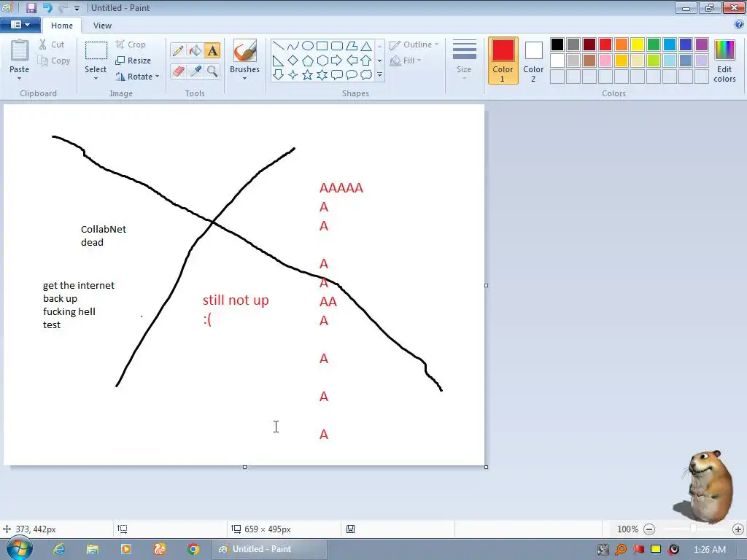This screenshot has height=560, width=747.
Task: Choose the Up arrow shape
Action: pos(366,61)
